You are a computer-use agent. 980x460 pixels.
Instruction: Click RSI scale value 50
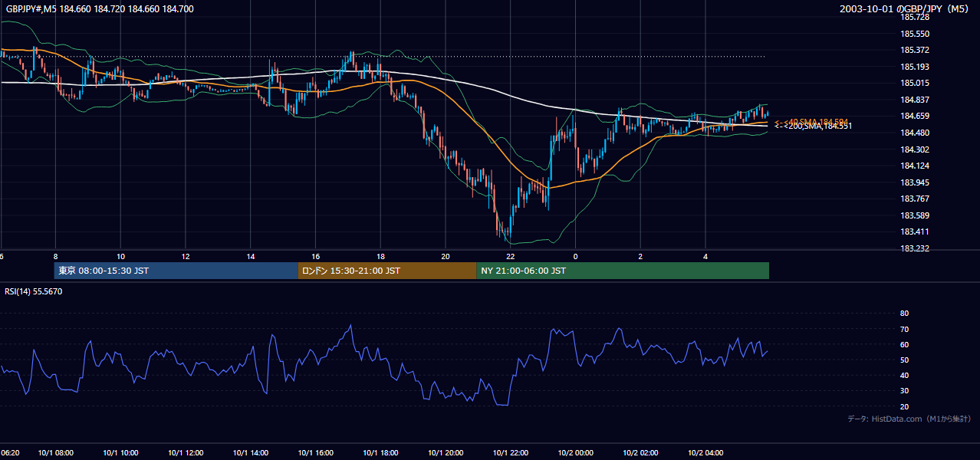pyautogui.click(x=904, y=360)
